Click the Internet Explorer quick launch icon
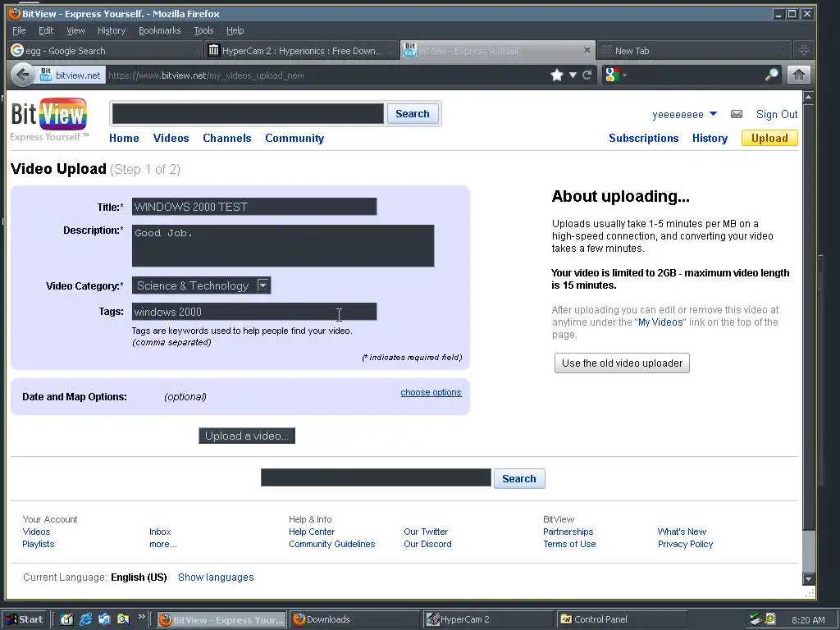This screenshot has height=630, width=840. (85, 619)
